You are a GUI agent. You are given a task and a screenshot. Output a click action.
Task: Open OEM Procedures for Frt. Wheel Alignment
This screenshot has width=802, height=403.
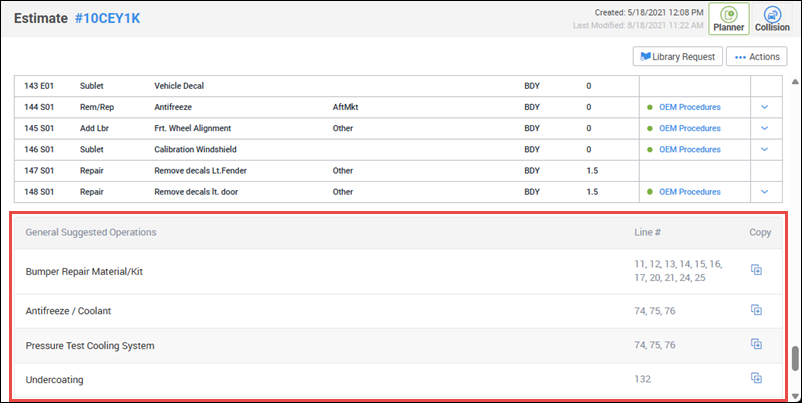pyautogui.click(x=689, y=128)
